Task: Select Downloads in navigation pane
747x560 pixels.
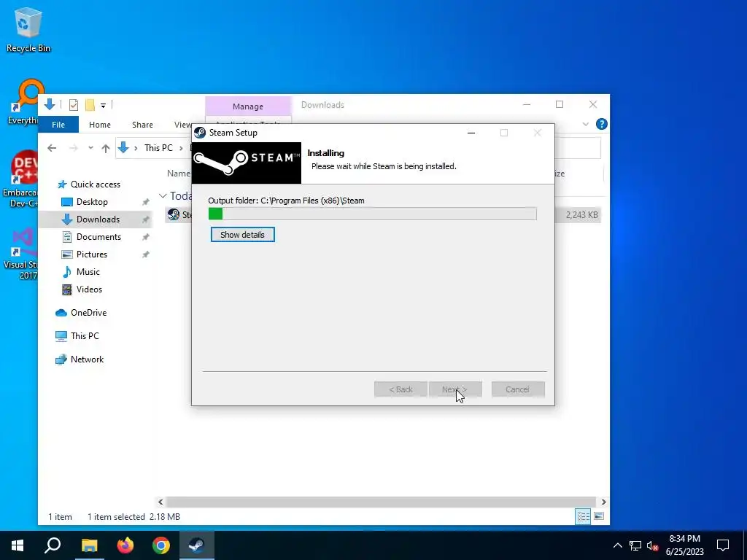Action: [x=98, y=219]
